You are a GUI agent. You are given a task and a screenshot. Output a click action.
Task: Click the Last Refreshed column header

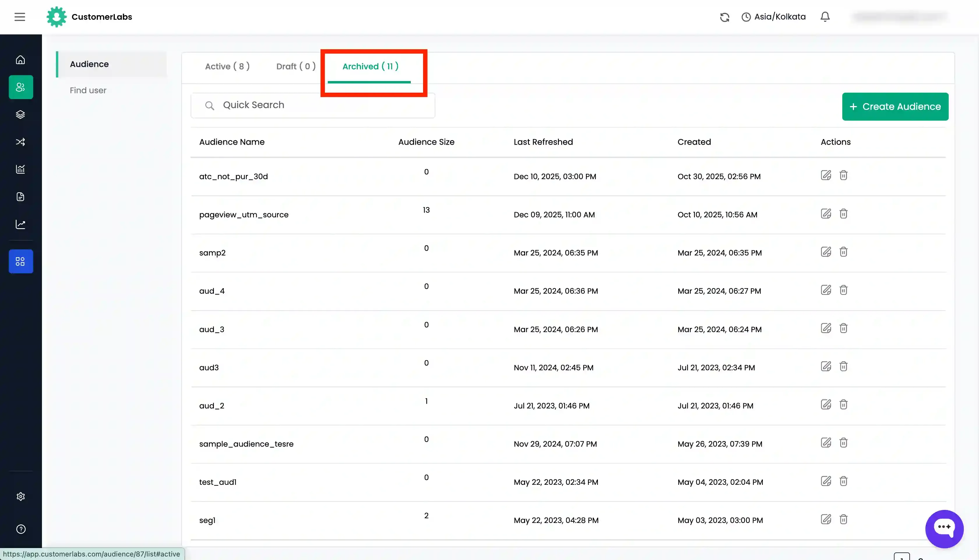[x=543, y=142]
